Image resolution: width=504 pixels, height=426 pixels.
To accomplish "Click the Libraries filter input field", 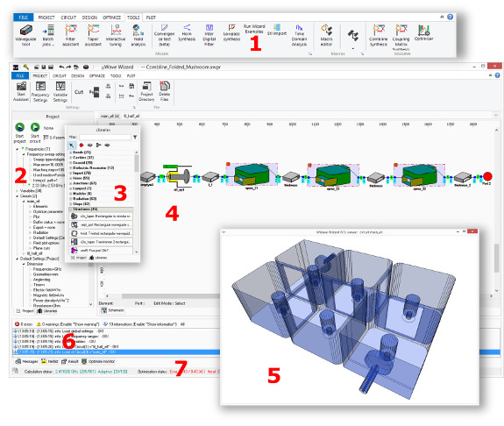I will click(105, 138).
